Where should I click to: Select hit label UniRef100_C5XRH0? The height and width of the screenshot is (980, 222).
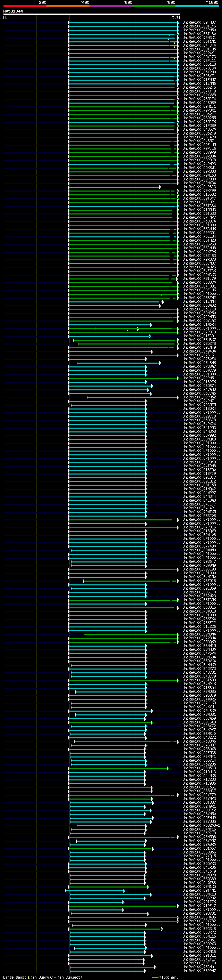199,72
